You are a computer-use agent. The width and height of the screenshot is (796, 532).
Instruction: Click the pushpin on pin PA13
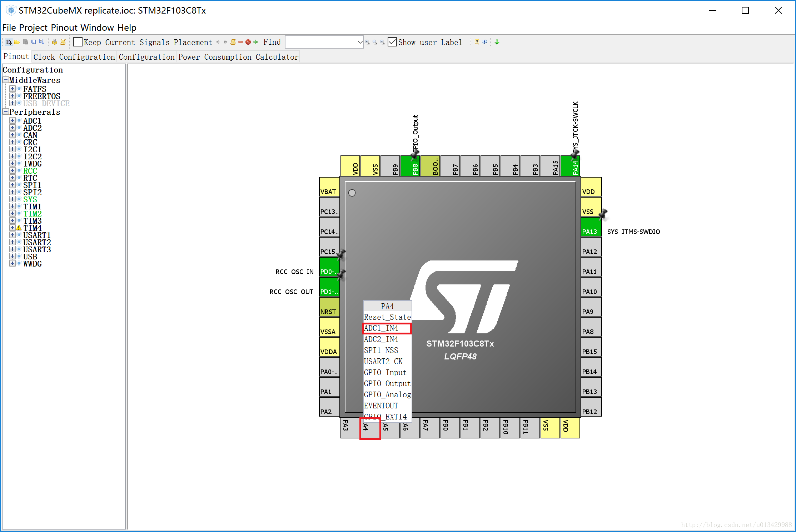coord(603,214)
